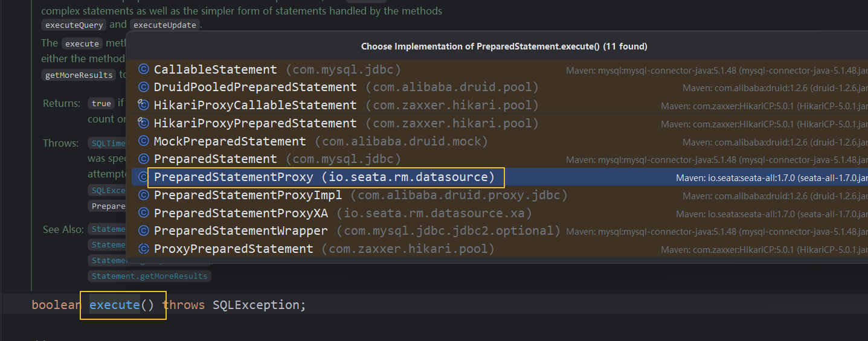
Task: Click the class icon beside CallableStatement
Action: (x=143, y=69)
